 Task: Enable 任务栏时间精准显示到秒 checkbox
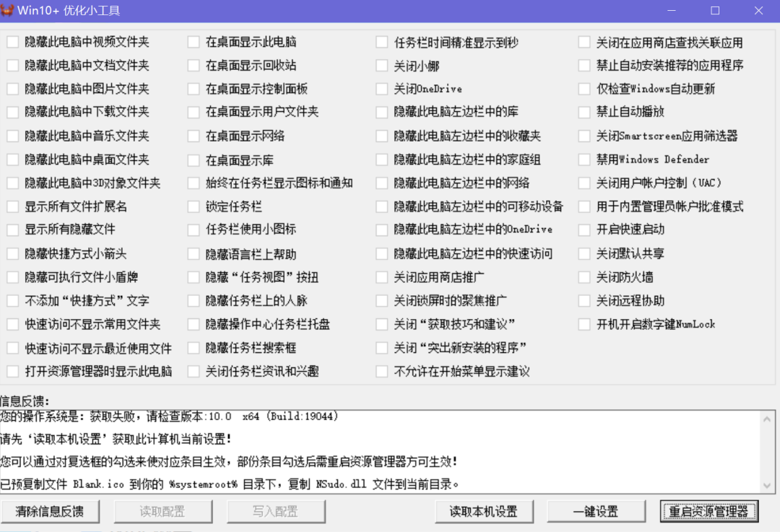(x=382, y=43)
